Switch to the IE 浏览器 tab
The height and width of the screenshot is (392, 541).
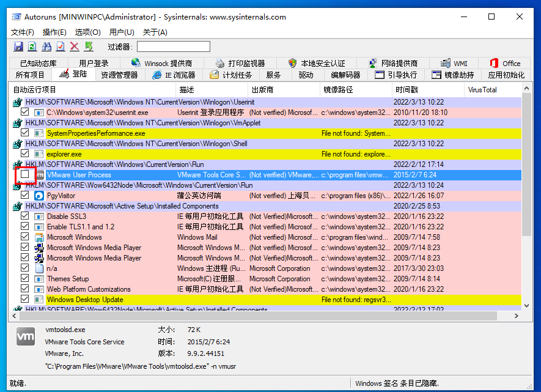[x=174, y=75]
